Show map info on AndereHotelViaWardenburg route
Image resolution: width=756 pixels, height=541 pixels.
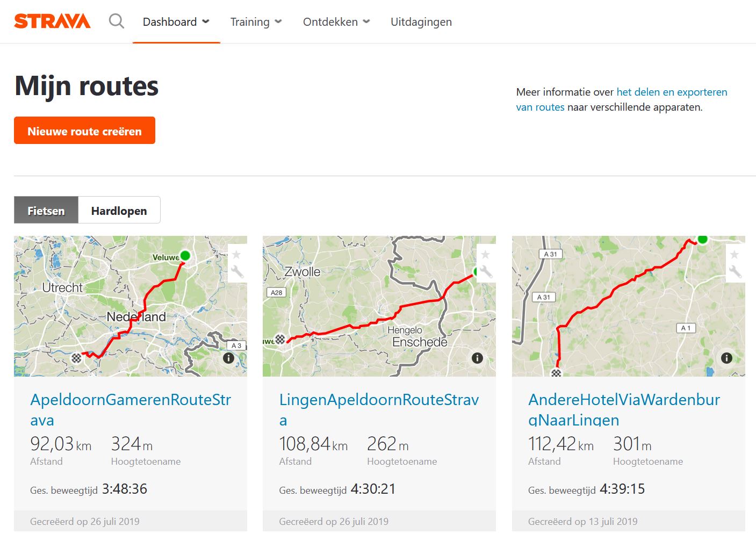(x=726, y=358)
